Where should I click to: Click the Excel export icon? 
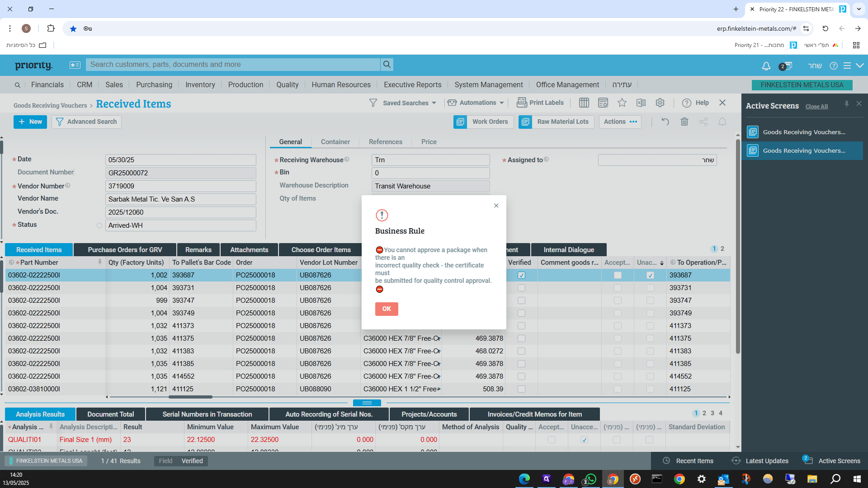click(x=641, y=103)
